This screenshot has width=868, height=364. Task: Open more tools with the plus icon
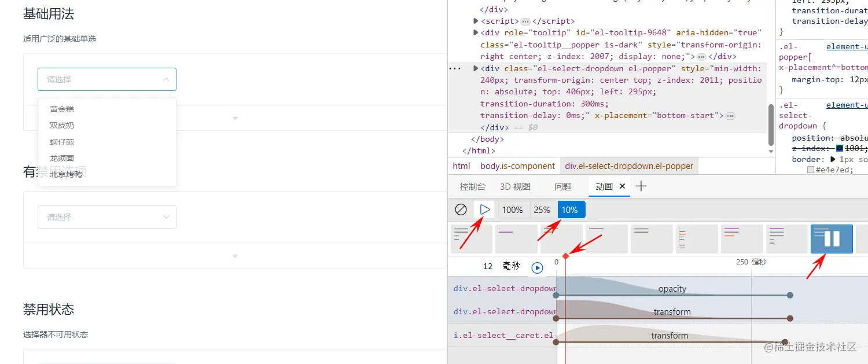pos(641,186)
